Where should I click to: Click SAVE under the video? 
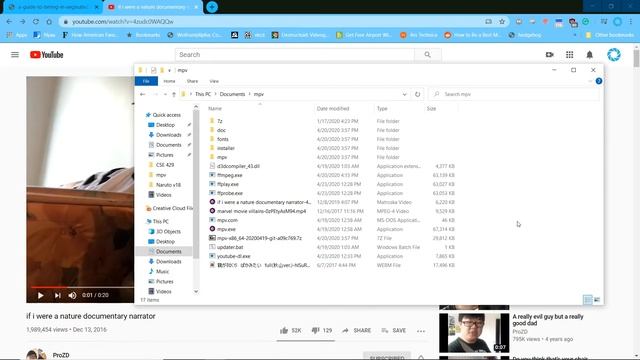click(x=393, y=330)
